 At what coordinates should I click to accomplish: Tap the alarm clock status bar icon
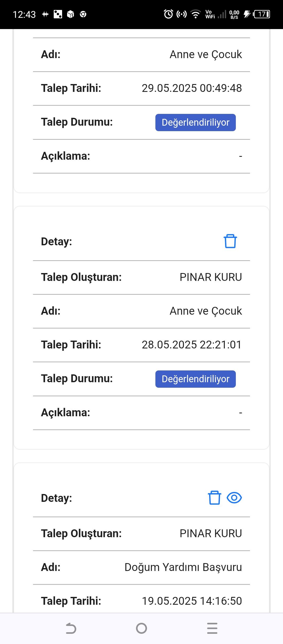point(168,14)
